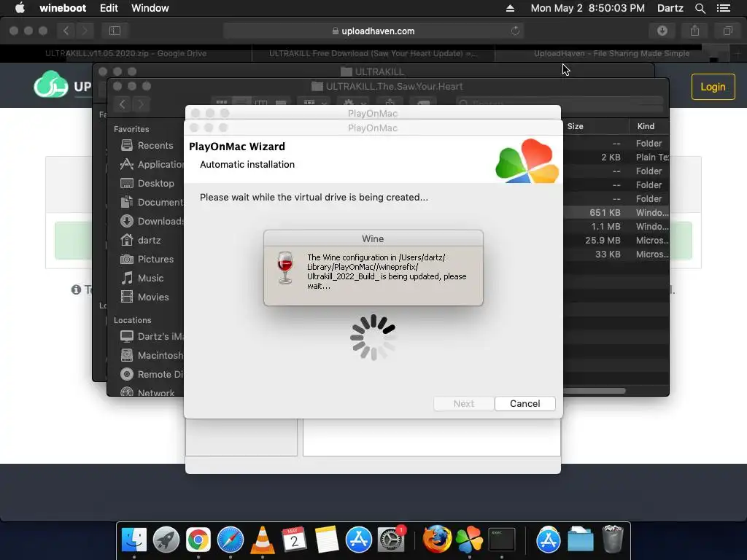Click Safari share button
Image resolution: width=747 pixels, height=560 pixels.
point(695,31)
